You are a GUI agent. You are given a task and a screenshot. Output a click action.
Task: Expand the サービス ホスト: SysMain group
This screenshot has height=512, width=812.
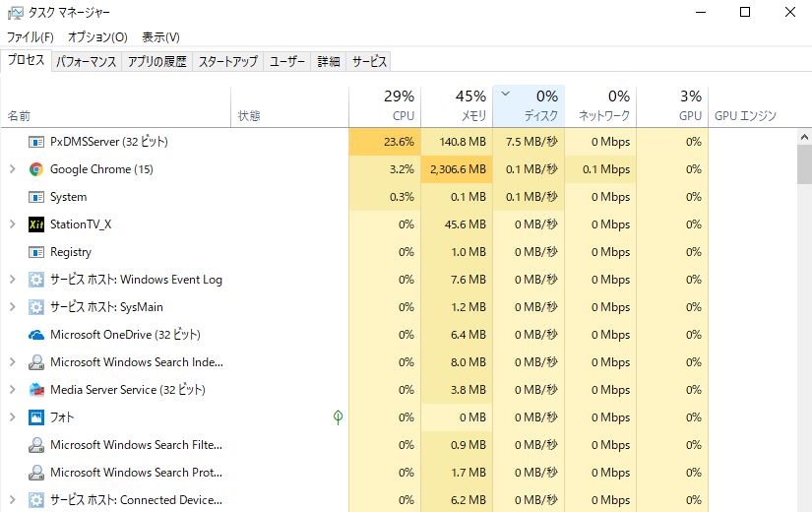coord(12,307)
